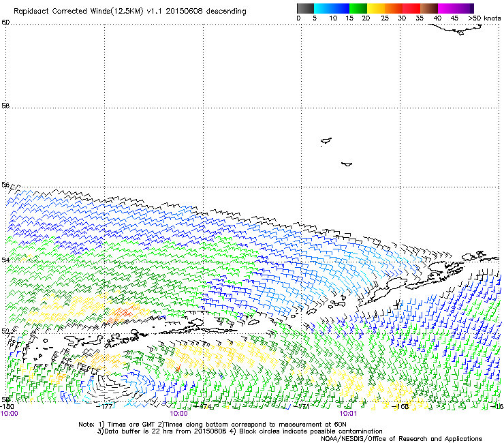Click the longitude label "-171"
The height and width of the screenshot is (443, 504).
[x=302, y=406]
